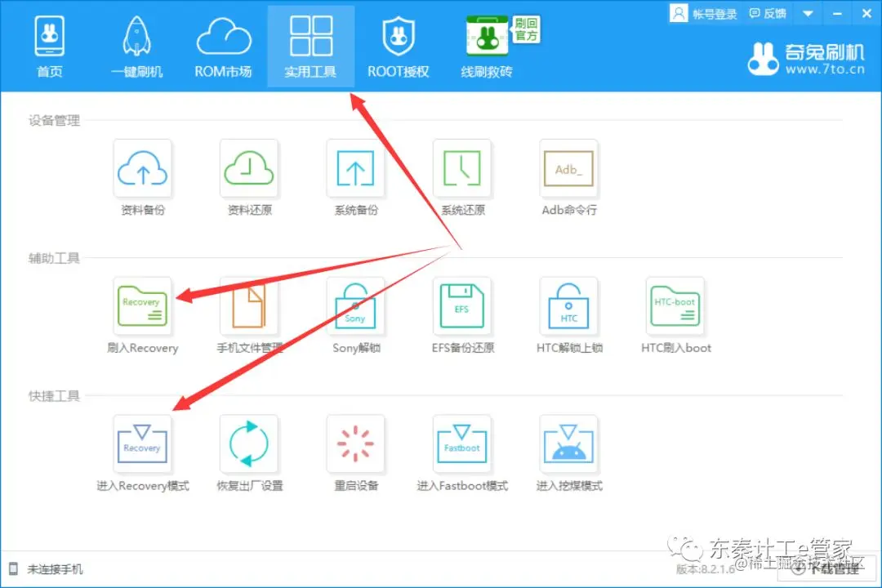Open the 系统还原 tool icon
This screenshot has height=588, width=882.
pos(461,167)
